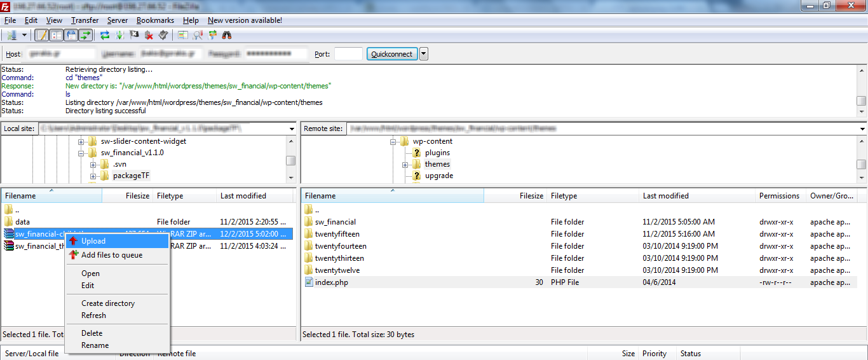The width and height of the screenshot is (868, 360).
Task: Collapse the sw_financial_v1.1.0 tree node
Action: [81, 153]
